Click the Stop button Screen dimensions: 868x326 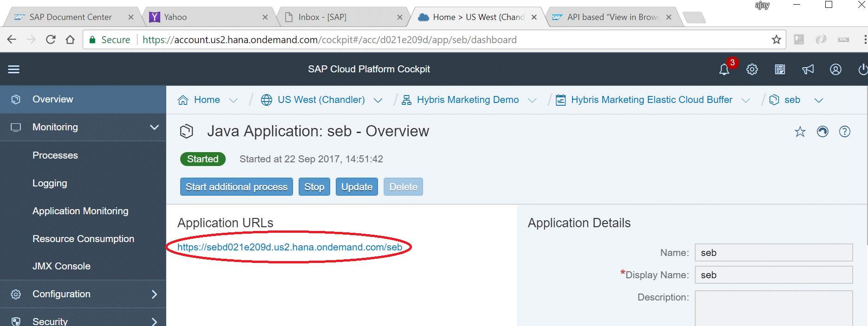pyautogui.click(x=314, y=187)
